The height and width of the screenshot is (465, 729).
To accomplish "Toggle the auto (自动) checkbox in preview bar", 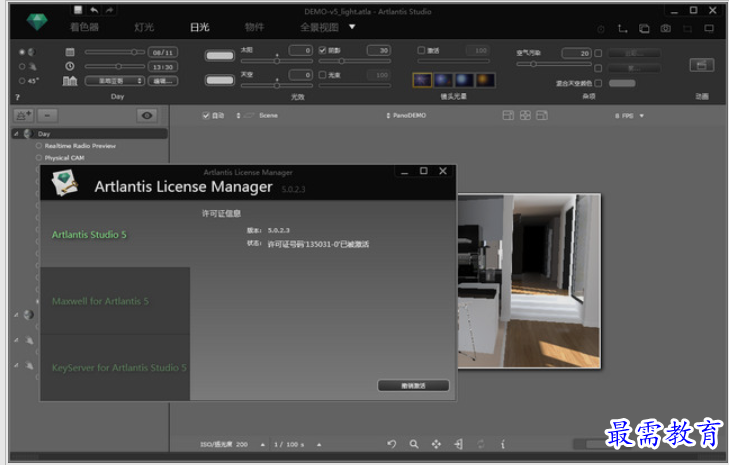I will (205, 115).
